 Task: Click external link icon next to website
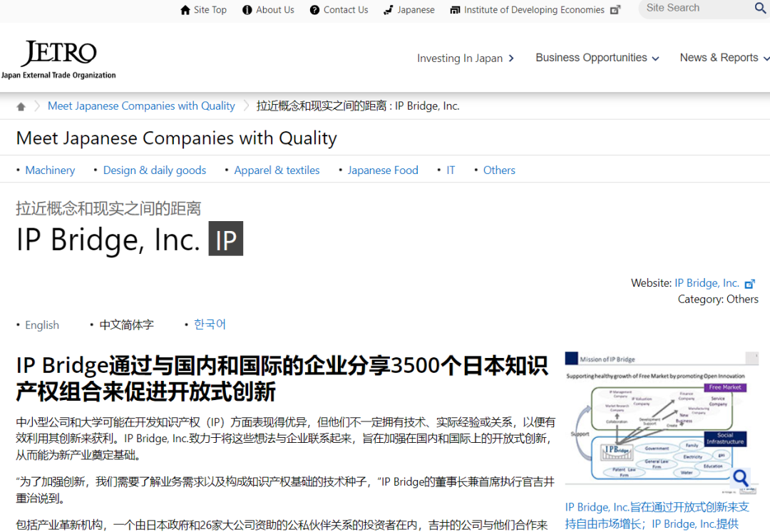750,284
